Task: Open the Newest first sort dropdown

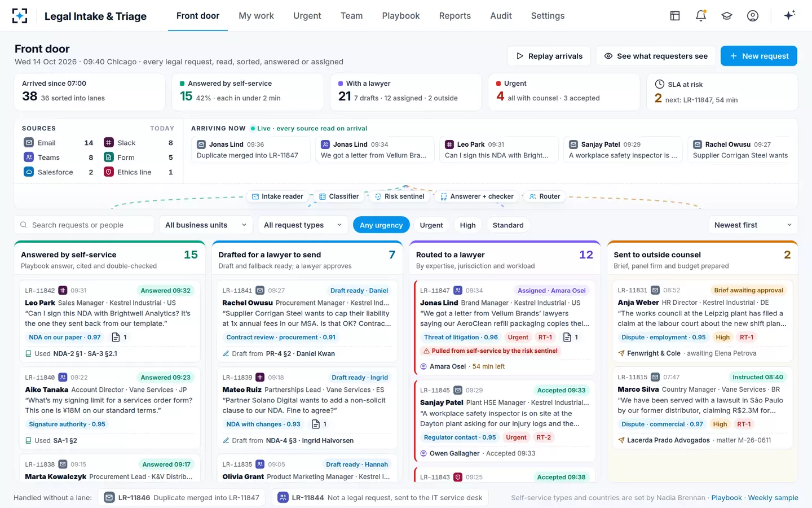Action: point(753,225)
